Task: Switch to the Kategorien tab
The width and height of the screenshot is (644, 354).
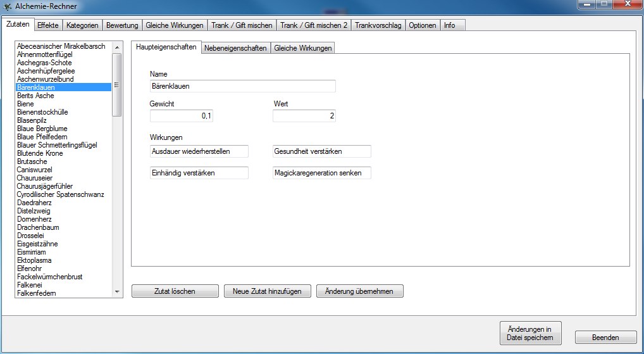Action: 82,25
